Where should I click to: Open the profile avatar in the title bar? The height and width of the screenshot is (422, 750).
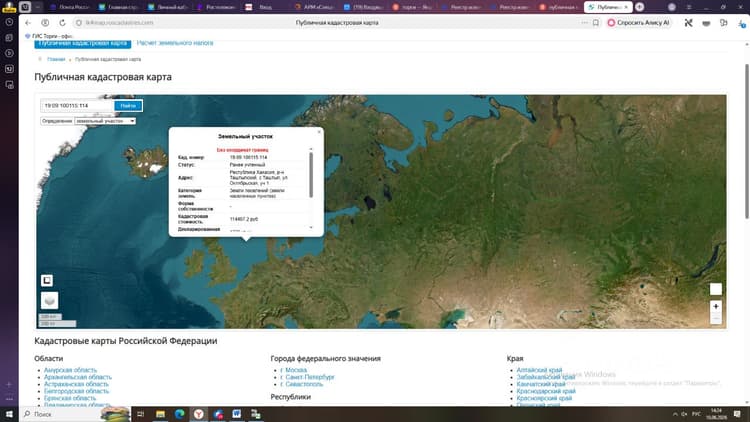point(672,7)
